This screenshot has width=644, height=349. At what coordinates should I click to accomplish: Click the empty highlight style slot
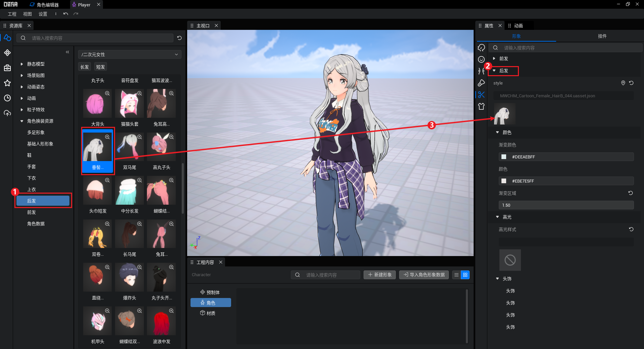(510, 260)
